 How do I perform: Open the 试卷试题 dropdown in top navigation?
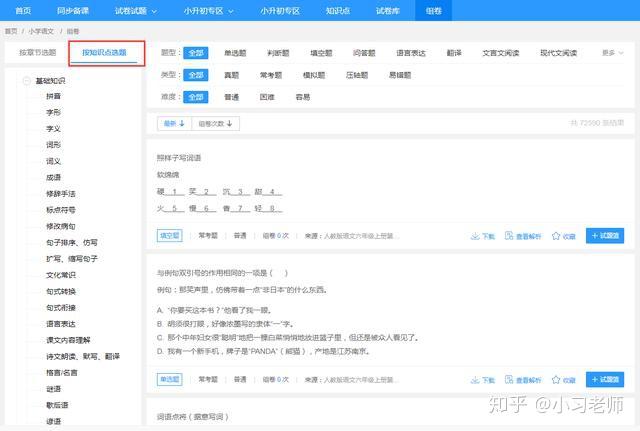coord(136,11)
